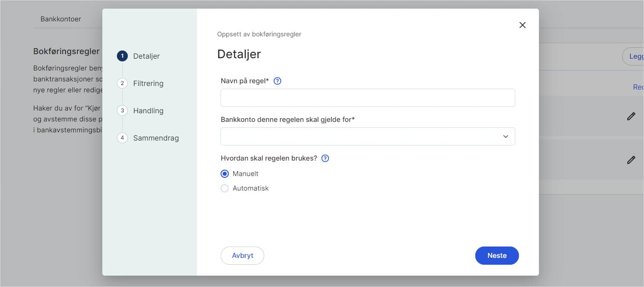
Task: Go to the Sammendrag step label
Action: pyautogui.click(x=156, y=138)
